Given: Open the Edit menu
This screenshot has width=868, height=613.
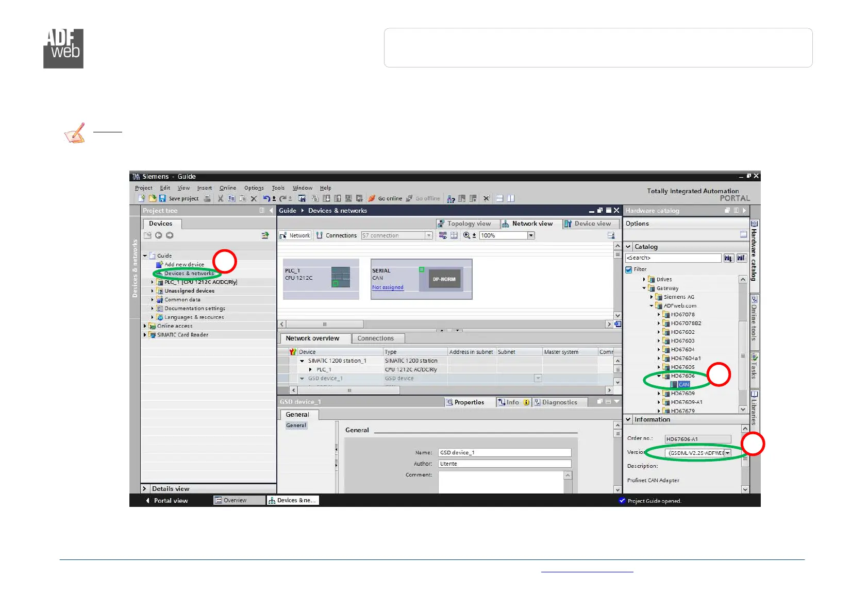Looking at the screenshot, I should pos(165,188).
